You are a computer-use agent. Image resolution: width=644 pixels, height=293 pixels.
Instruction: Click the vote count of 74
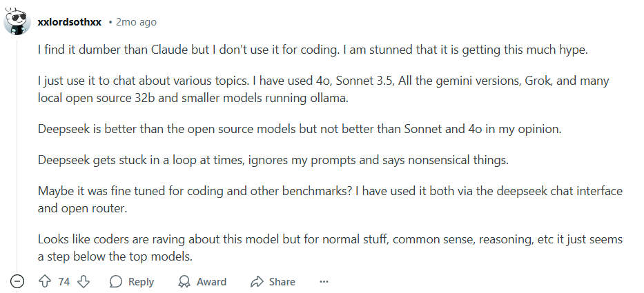tap(64, 281)
